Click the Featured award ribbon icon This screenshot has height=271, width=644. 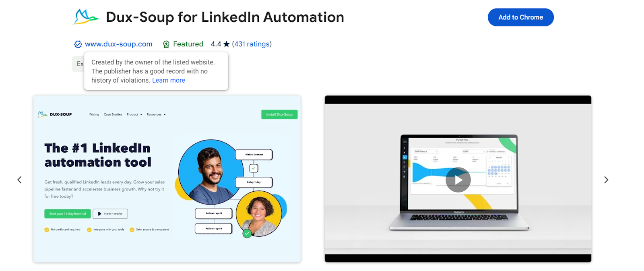click(x=166, y=44)
